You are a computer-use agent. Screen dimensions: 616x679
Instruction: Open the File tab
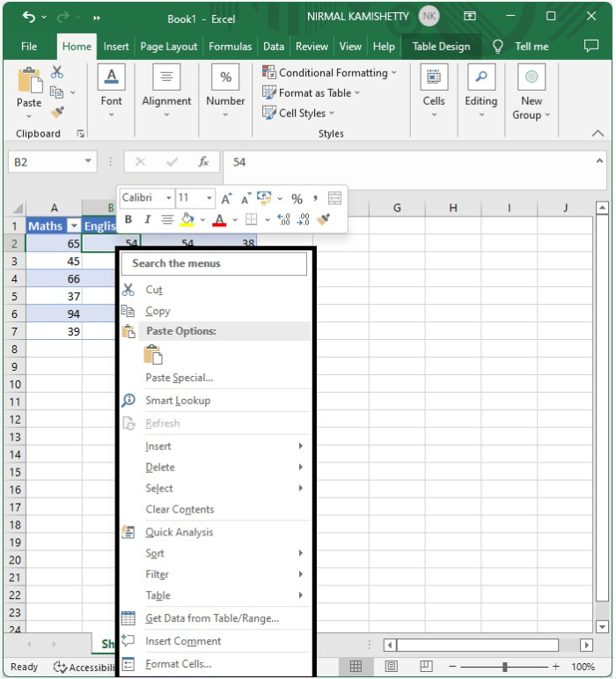29,47
